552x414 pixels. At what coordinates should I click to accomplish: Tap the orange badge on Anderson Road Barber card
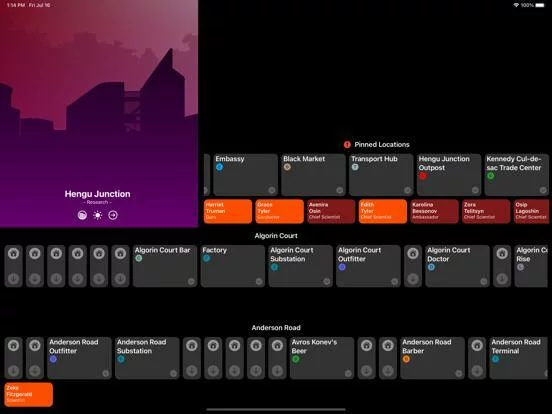click(x=406, y=359)
